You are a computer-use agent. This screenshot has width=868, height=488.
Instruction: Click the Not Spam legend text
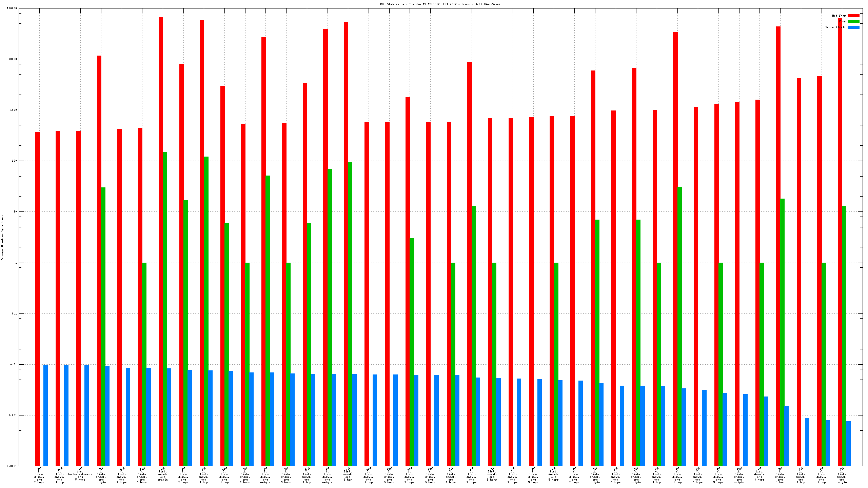coord(839,16)
